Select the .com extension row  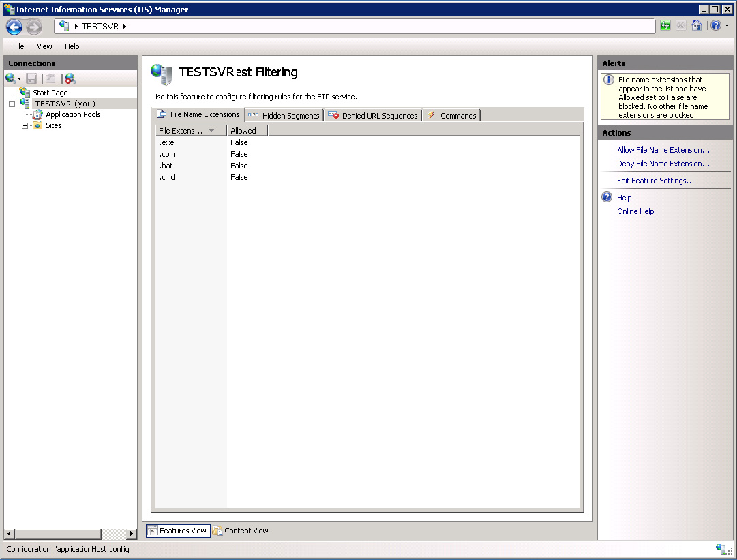point(367,154)
